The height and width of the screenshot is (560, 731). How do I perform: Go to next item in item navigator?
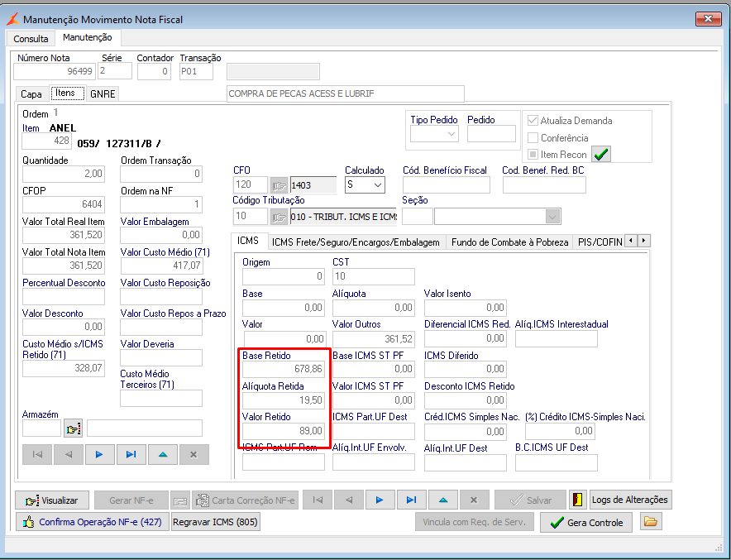[99, 454]
